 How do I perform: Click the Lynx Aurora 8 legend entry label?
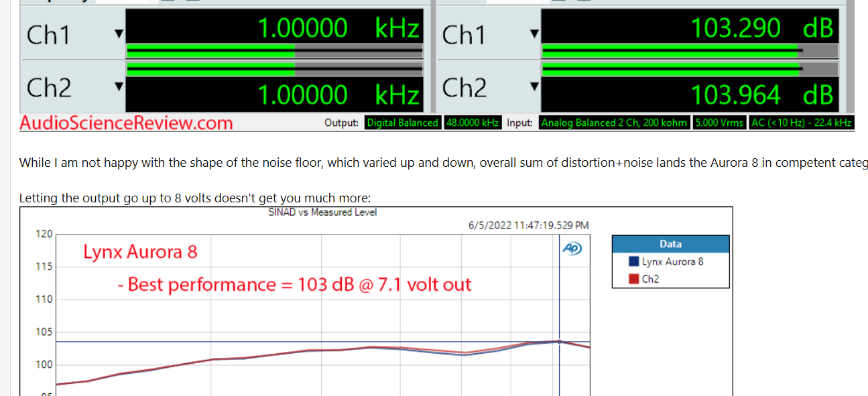click(x=673, y=261)
